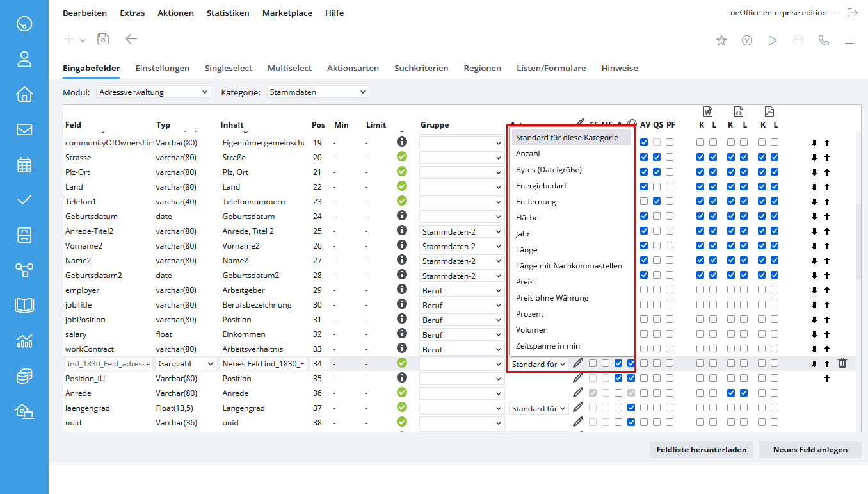Open the Kategorie dropdown Stammdaten
The image size is (868, 494).
317,92
